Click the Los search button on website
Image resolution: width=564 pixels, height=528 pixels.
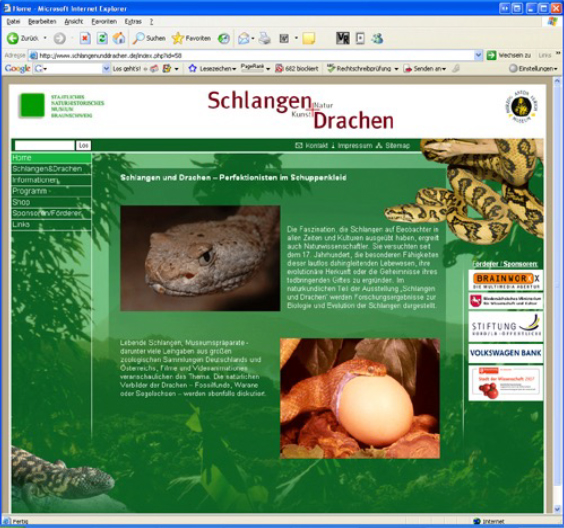(83, 145)
